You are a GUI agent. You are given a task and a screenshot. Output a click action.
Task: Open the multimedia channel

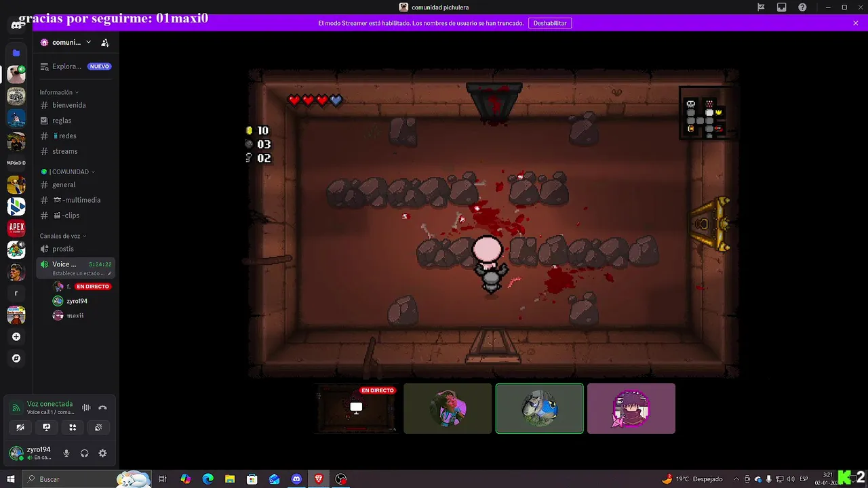pyautogui.click(x=75, y=200)
